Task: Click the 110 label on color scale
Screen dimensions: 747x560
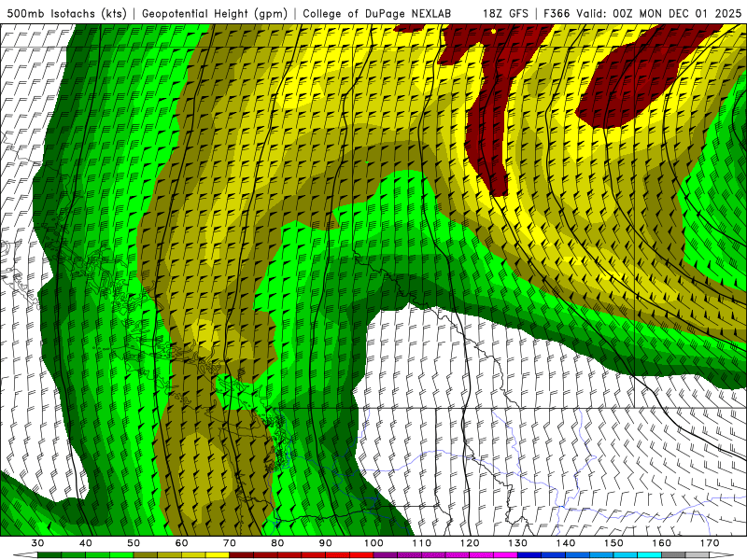Action: [x=422, y=543]
